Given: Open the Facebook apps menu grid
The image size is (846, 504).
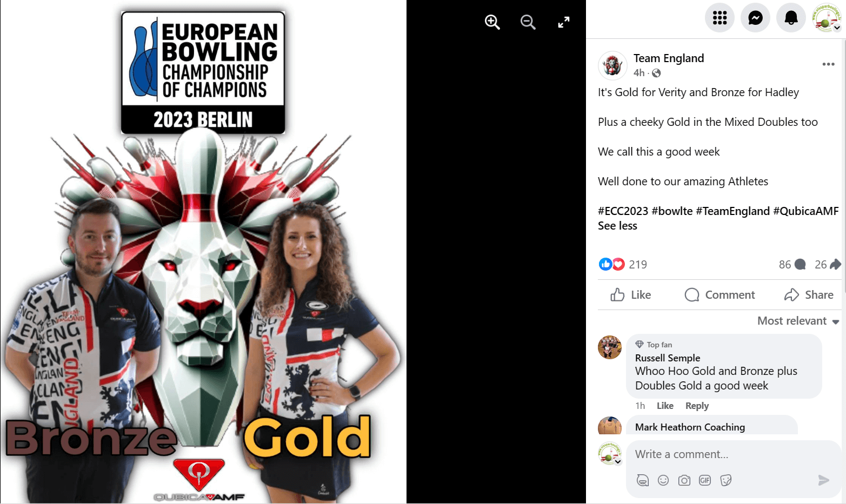Looking at the screenshot, I should (720, 18).
